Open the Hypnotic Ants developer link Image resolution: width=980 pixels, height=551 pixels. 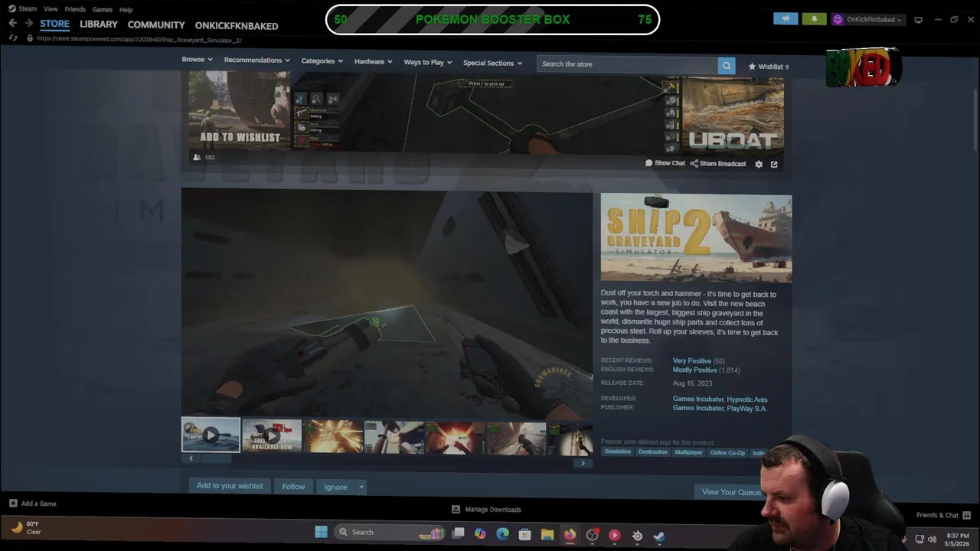[747, 399]
